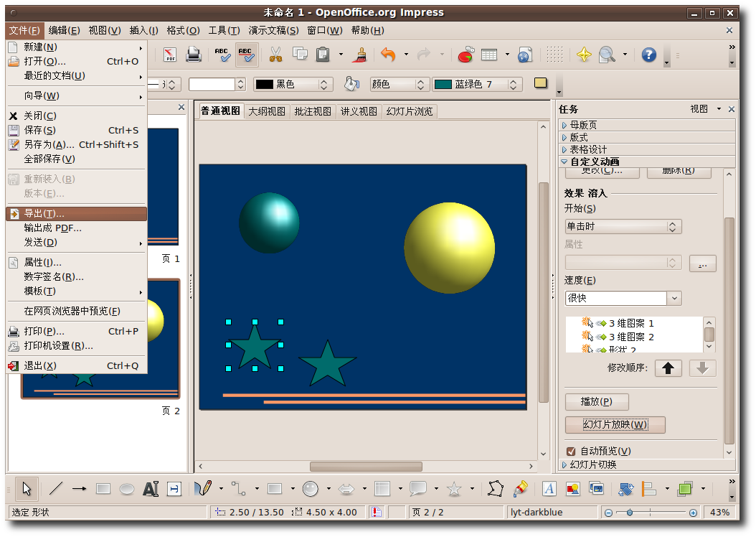Toggle the Display Grid icon
Image resolution: width=756 pixels, height=537 pixels.
click(x=554, y=55)
